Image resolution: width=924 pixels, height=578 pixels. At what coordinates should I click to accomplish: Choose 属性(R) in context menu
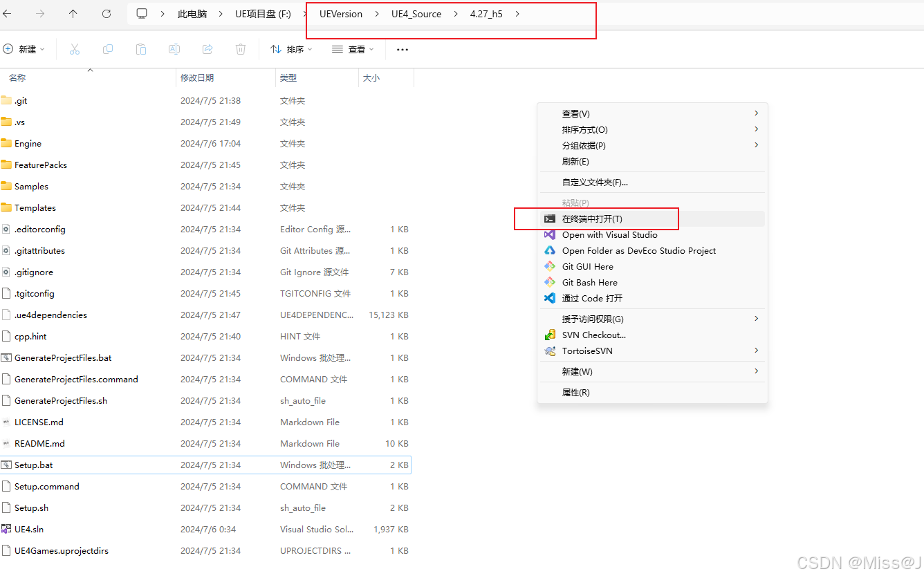[652, 392]
